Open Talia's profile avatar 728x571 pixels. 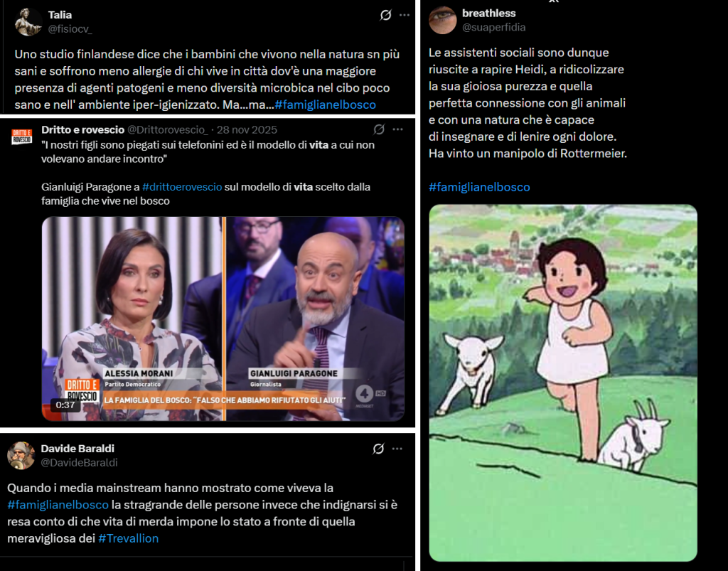(x=28, y=22)
